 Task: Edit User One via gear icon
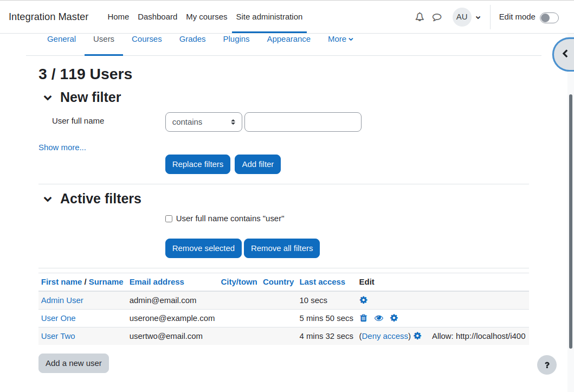pos(394,318)
